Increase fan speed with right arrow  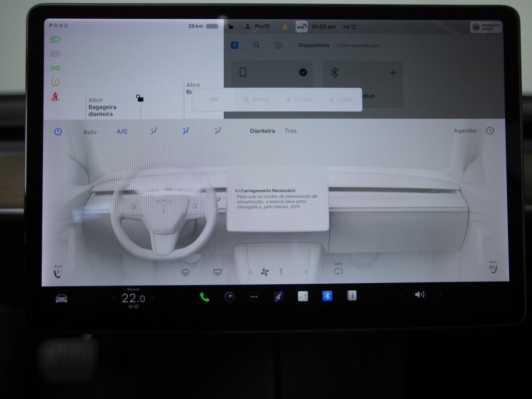coord(305,272)
